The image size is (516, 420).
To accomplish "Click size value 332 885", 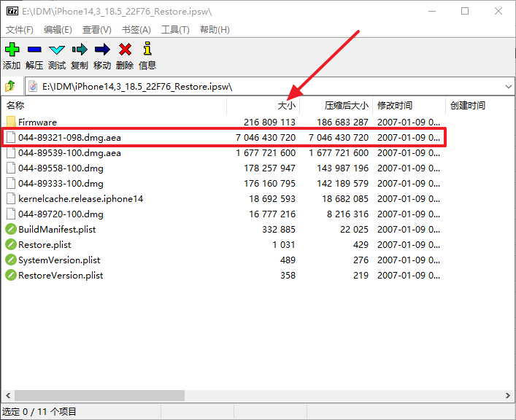I will click(x=279, y=229).
